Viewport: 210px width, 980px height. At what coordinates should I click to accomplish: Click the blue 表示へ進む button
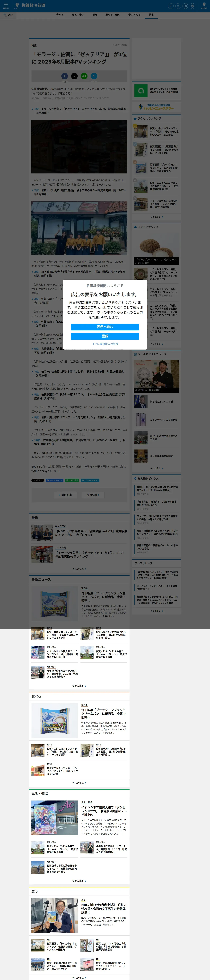coord(105,327)
